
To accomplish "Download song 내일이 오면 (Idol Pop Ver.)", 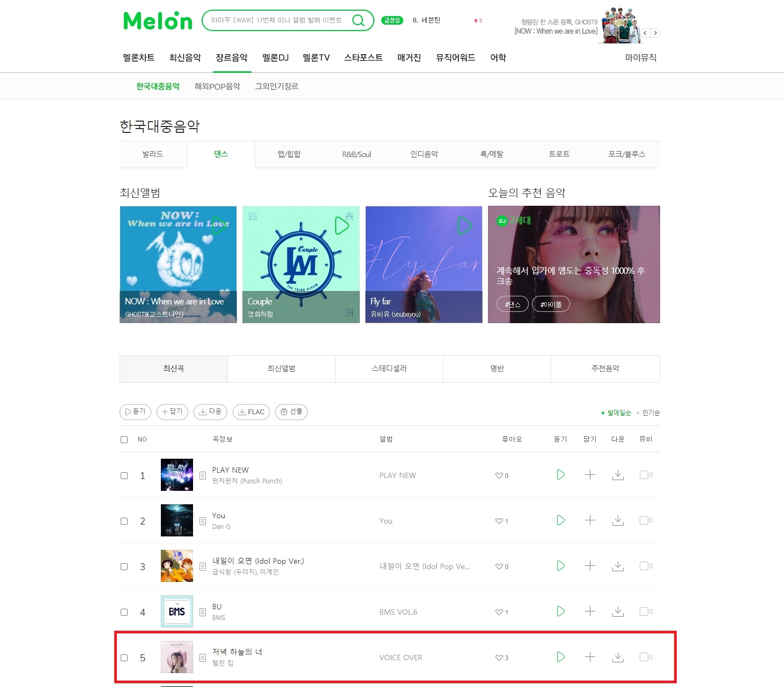I will point(618,566).
